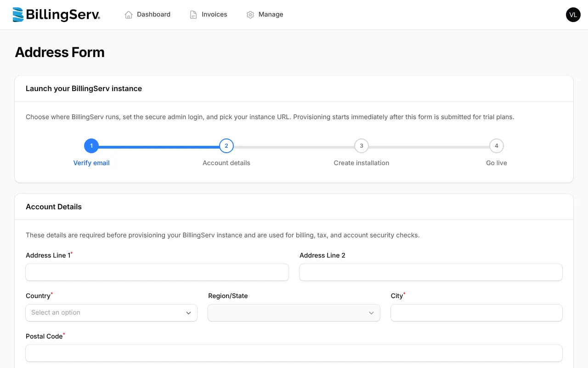Viewport: 588px width, 368px height.
Task: Open the Country dropdown
Action: (112, 313)
